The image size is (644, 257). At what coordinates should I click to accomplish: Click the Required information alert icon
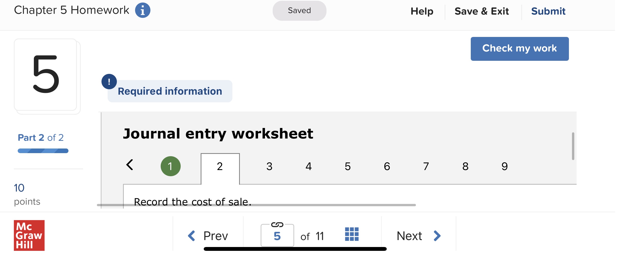click(110, 82)
